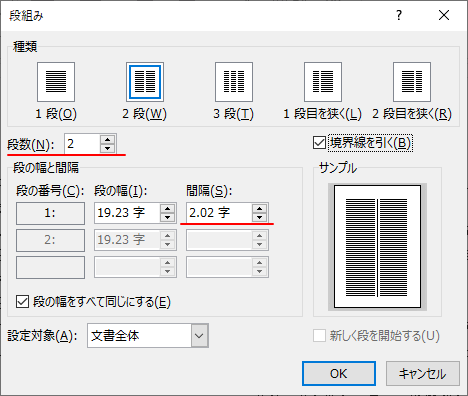
Task: Open the 設定対象 dropdown list
Action: [199, 336]
